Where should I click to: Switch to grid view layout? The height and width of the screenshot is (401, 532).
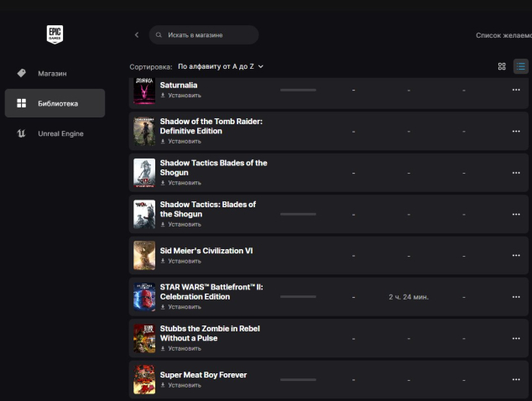click(502, 65)
